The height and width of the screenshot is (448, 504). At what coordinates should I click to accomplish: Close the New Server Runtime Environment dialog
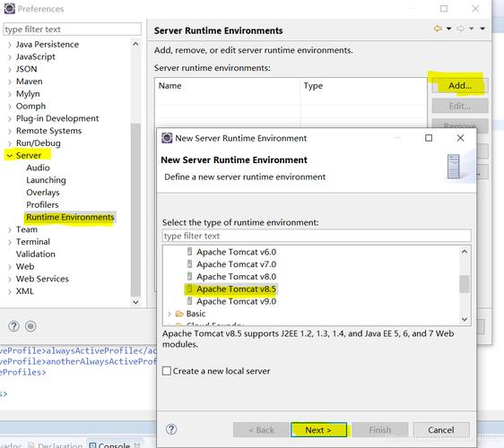460,138
